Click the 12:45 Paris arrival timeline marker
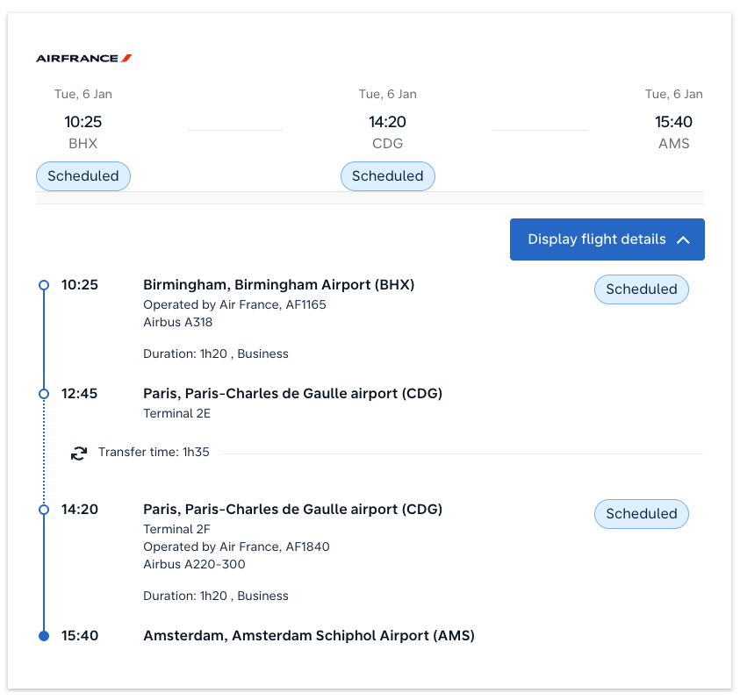Image resolution: width=740 pixels, height=700 pixels. coord(44,394)
